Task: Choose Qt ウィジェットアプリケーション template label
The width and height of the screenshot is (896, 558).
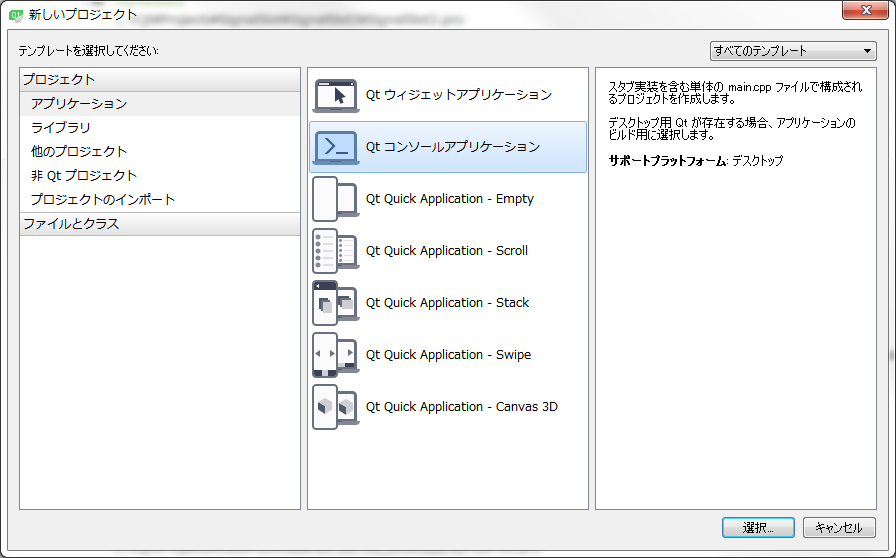Action: click(459, 95)
